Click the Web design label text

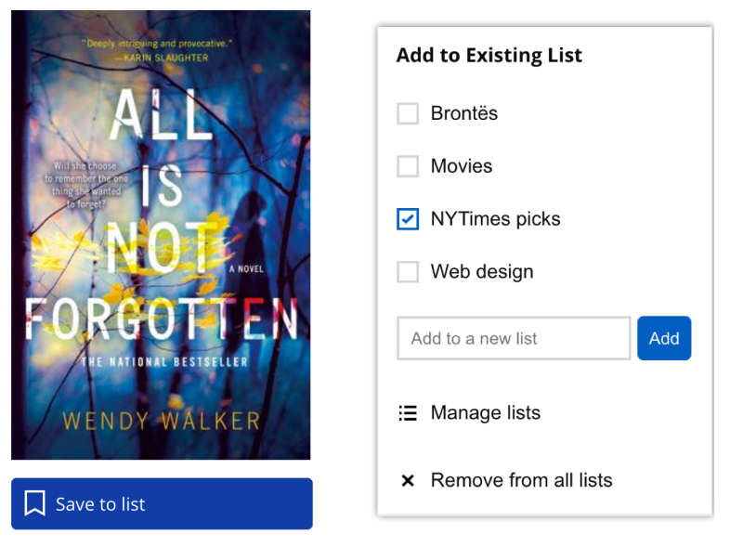click(x=481, y=271)
